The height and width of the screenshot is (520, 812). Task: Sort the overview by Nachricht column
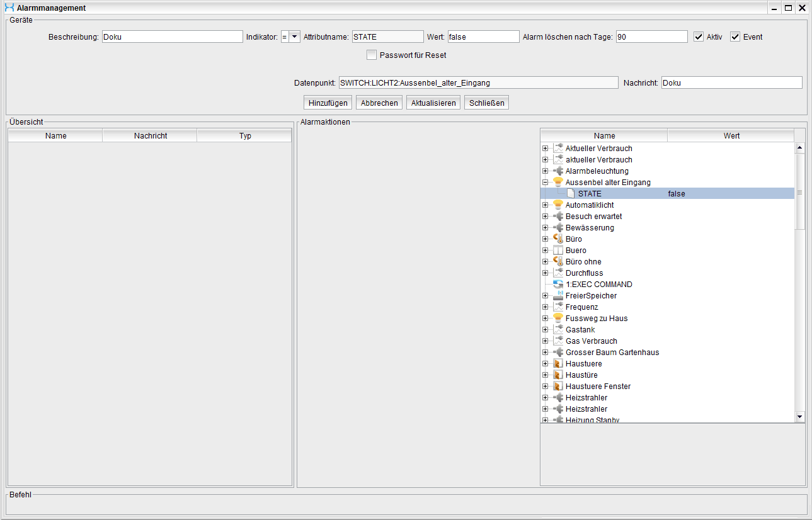pos(150,136)
